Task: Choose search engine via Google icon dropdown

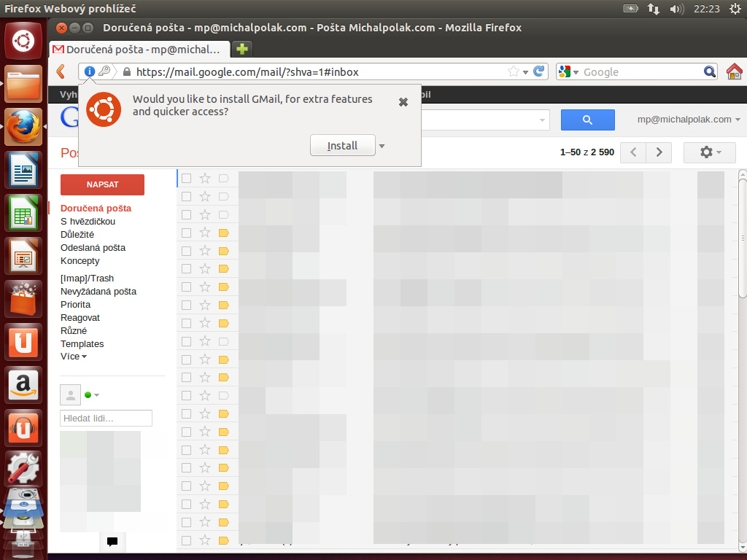Action: 568,72
